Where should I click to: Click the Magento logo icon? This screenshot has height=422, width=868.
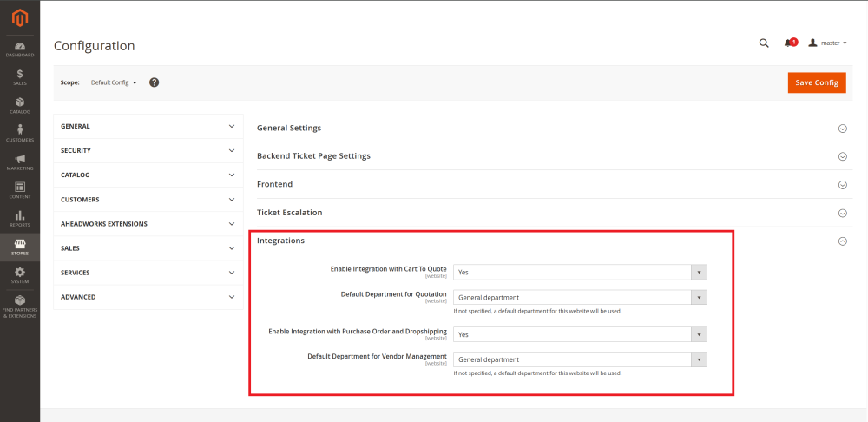(x=20, y=18)
